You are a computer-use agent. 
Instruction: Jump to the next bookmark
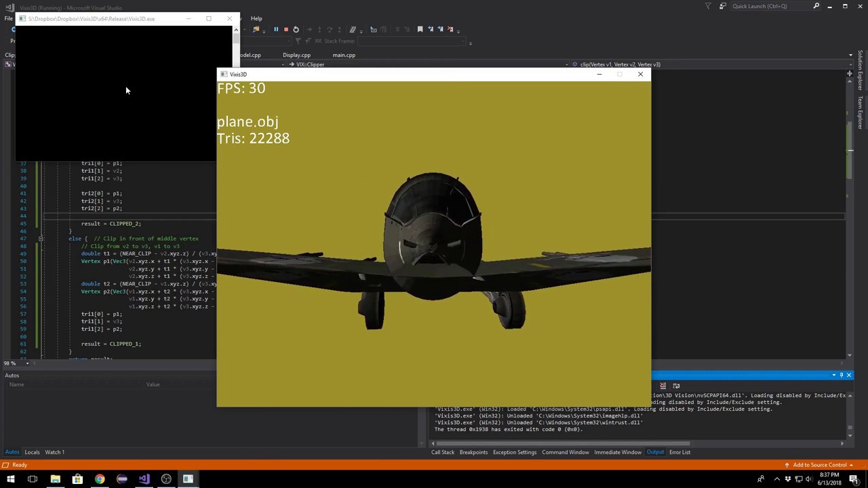click(x=440, y=29)
